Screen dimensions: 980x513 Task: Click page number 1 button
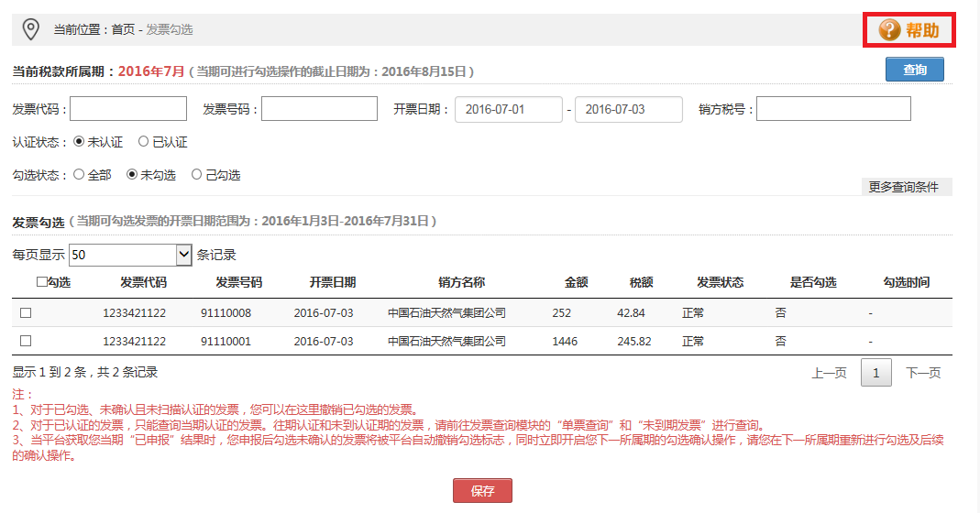[x=876, y=373]
